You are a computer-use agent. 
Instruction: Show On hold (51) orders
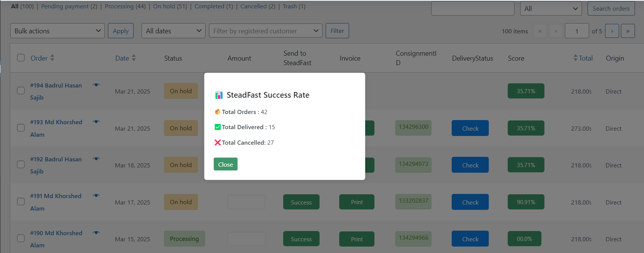click(x=170, y=6)
